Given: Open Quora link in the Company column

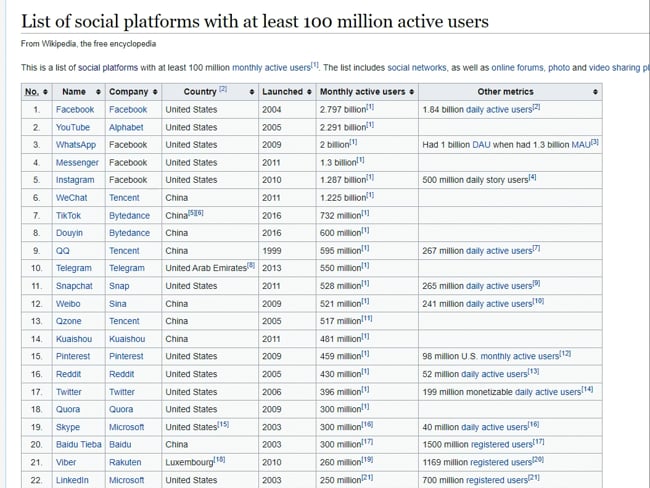Looking at the screenshot, I should click(121, 410).
